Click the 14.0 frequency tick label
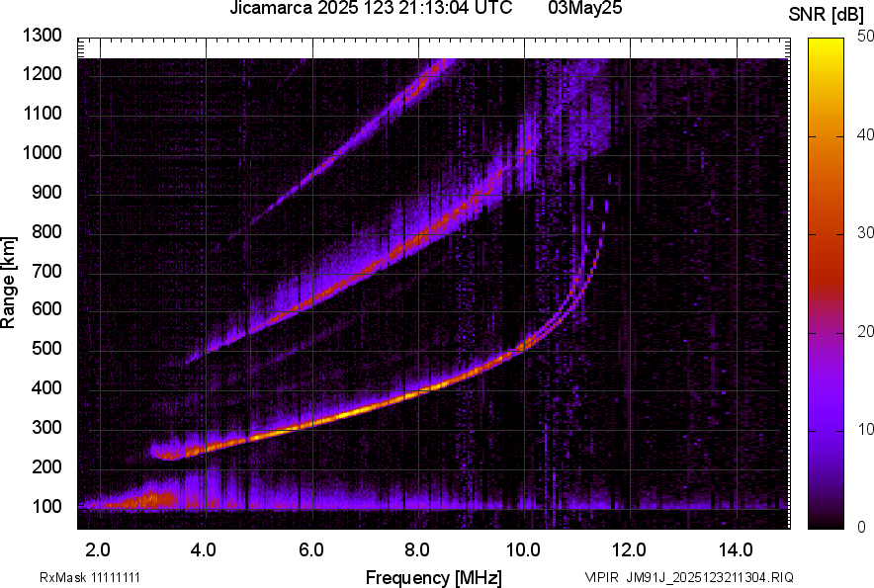This screenshot has height=588, width=874. (734, 549)
